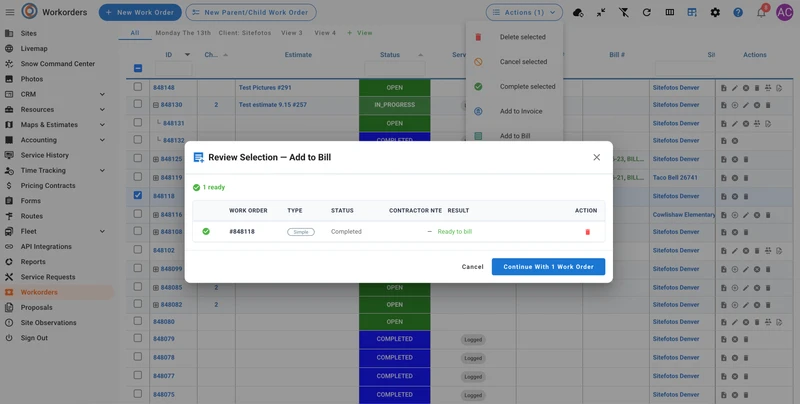Choose Add to Invoice from Actions menu
The width and height of the screenshot is (800, 404).
(514, 111)
